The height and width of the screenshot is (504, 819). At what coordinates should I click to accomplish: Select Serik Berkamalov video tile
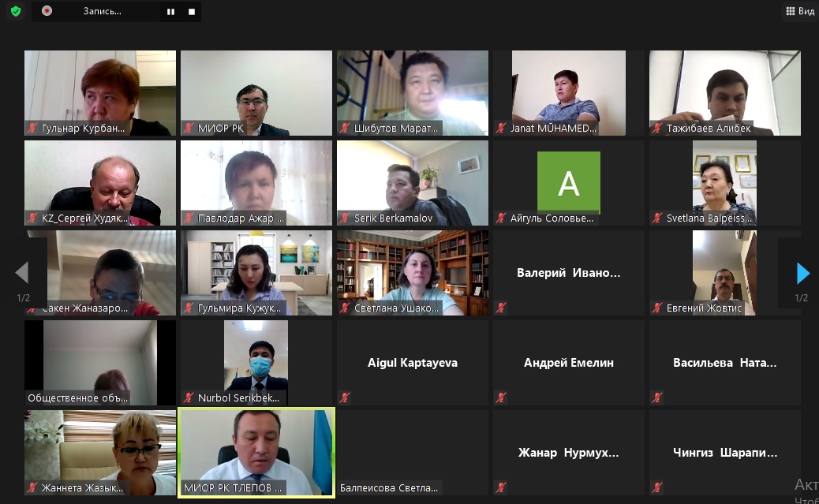(x=413, y=183)
